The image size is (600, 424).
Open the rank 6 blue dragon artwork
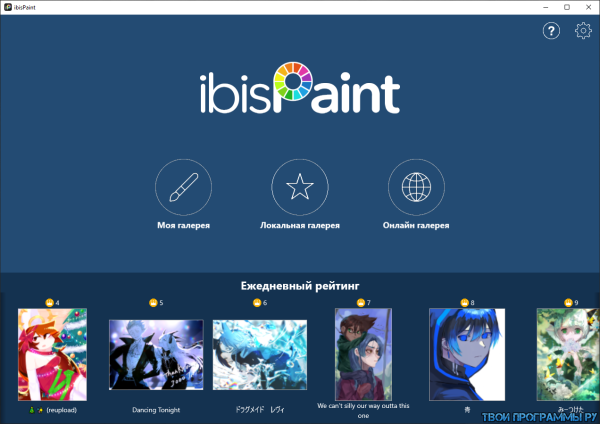260,355
